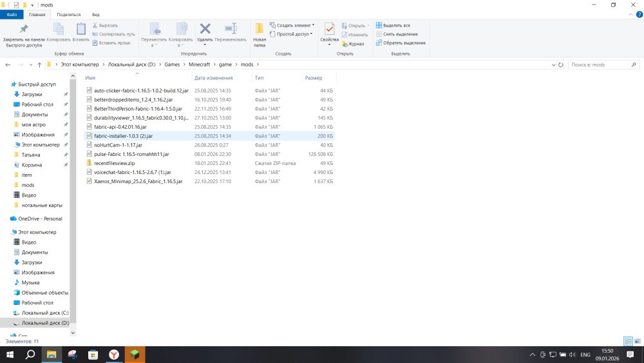This screenshot has height=363, width=644.
Task: Click the Вырезать scissors button
Action: (105, 26)
